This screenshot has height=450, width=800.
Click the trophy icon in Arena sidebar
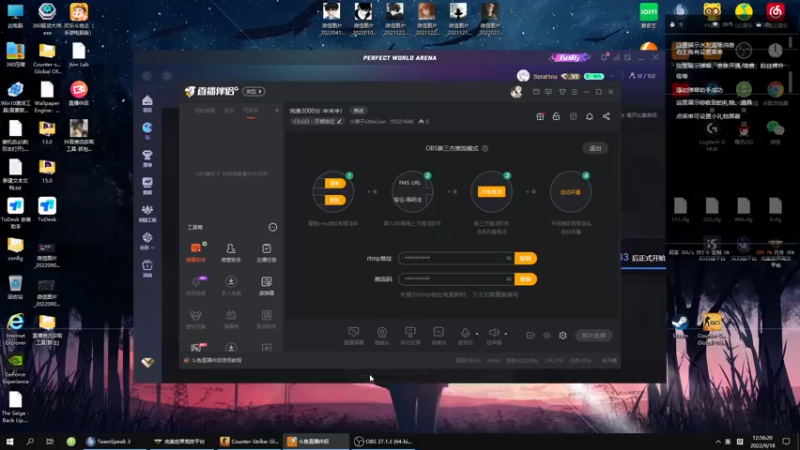(147, 158)
